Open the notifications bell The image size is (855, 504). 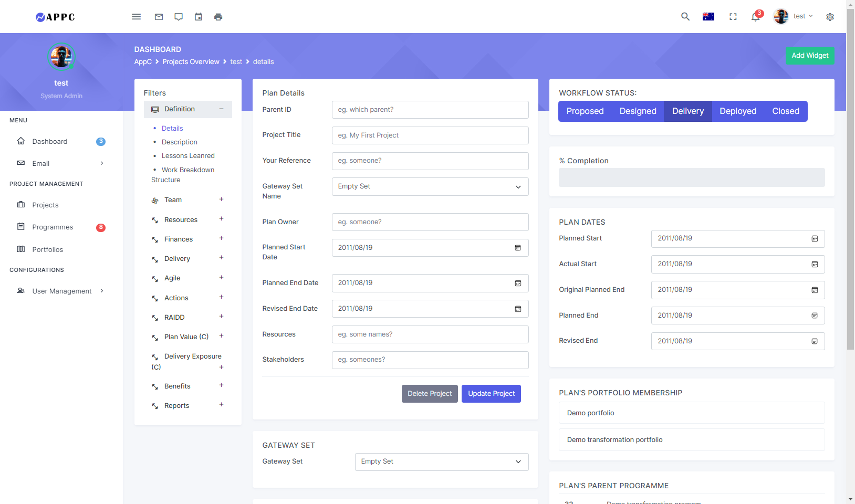755,17
